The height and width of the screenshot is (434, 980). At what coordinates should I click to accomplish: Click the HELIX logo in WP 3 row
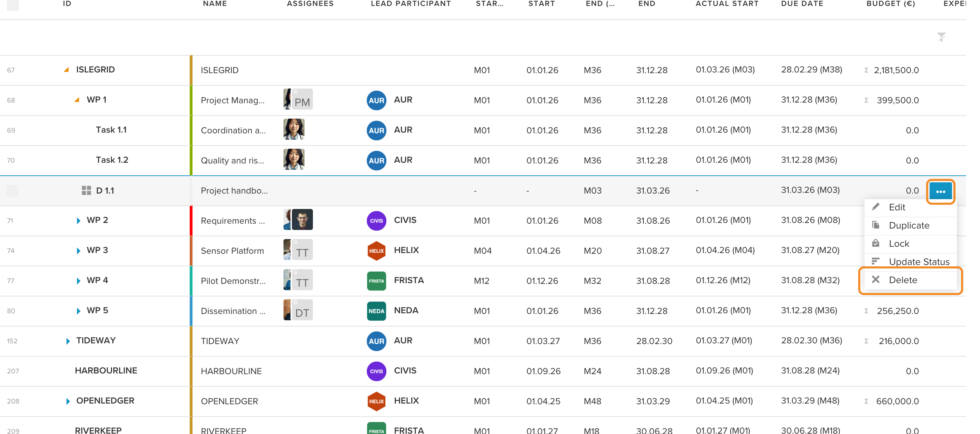(376, 251)
